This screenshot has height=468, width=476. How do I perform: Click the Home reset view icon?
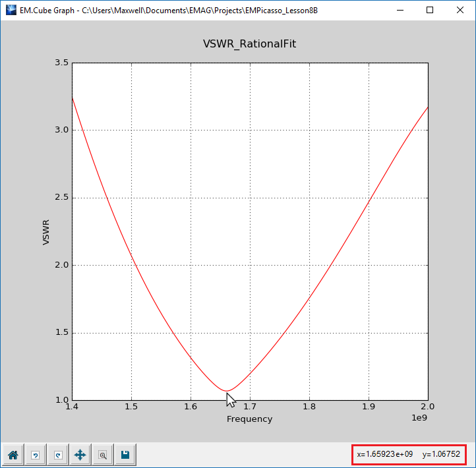coord(13,455)
